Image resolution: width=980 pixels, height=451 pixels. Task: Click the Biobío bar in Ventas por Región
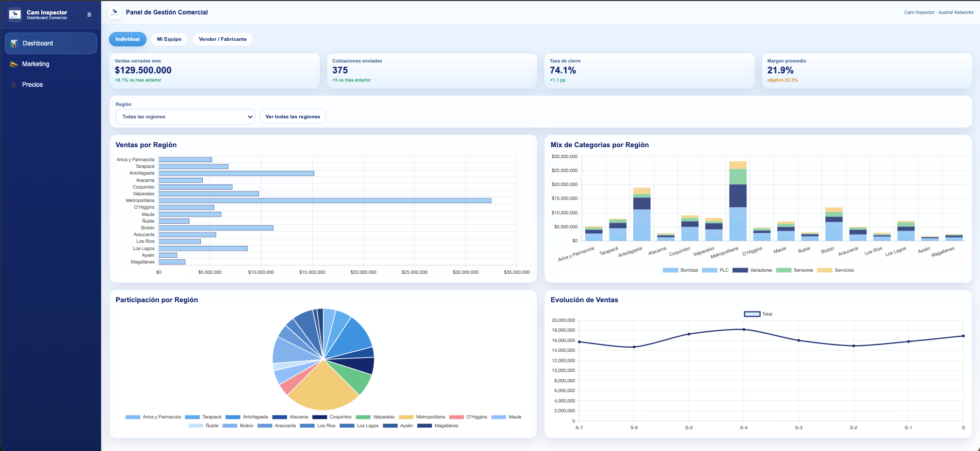click(216, 228)
